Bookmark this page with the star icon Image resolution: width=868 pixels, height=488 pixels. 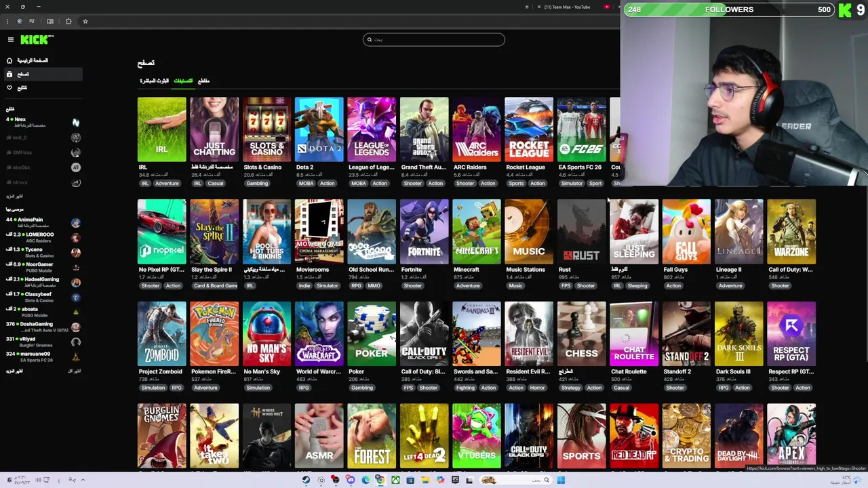point(85,21)
